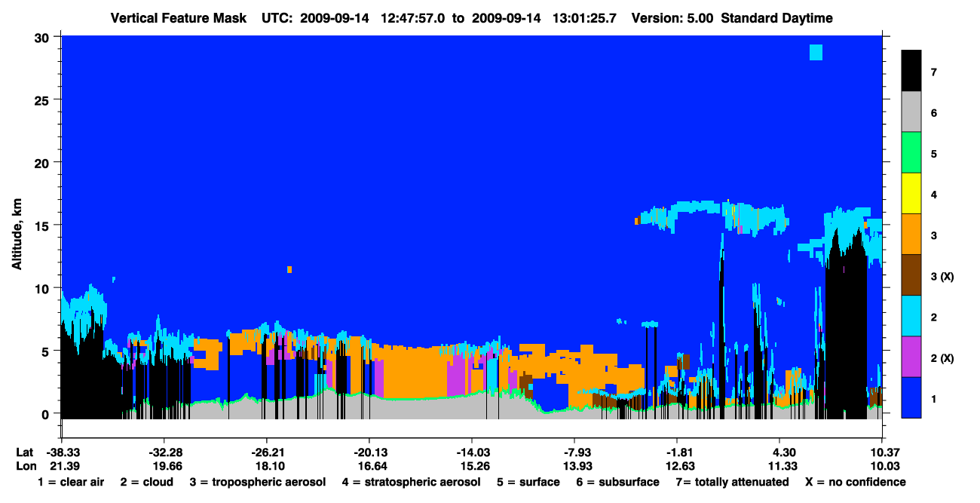Click the yellow color bar segment labeled 4
This screenshot has width=980, height=503.
pyautogui.click(x=911, y=193)
